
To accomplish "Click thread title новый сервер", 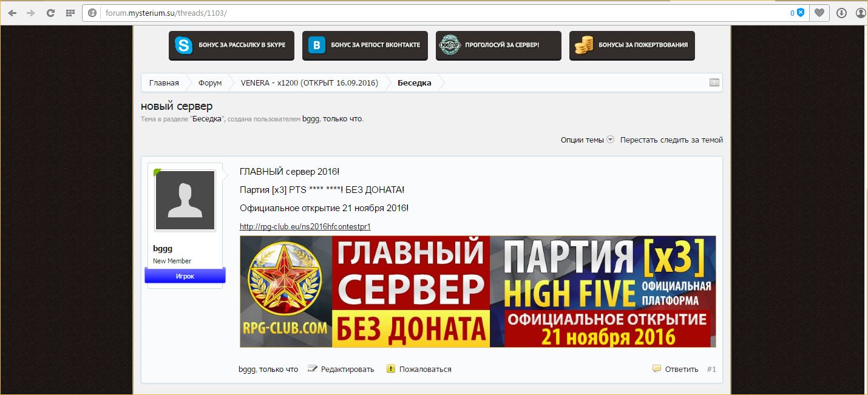I will 177,106.
